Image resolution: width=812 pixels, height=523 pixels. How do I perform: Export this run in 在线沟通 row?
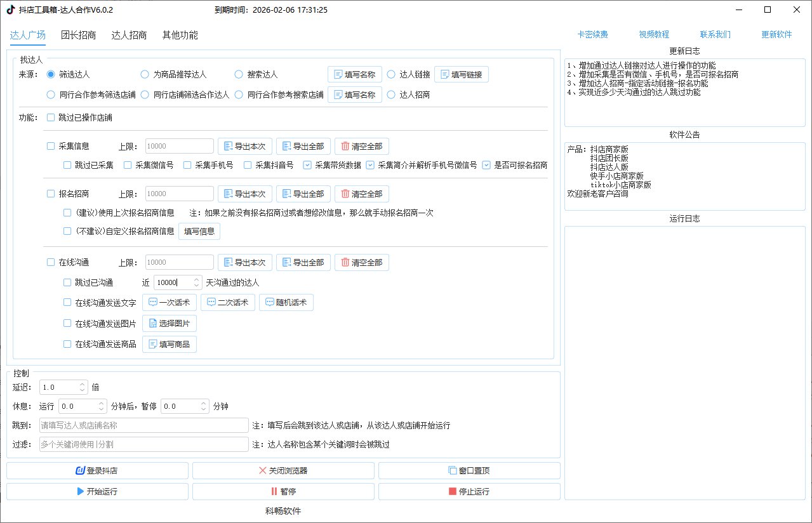[245, 262]
